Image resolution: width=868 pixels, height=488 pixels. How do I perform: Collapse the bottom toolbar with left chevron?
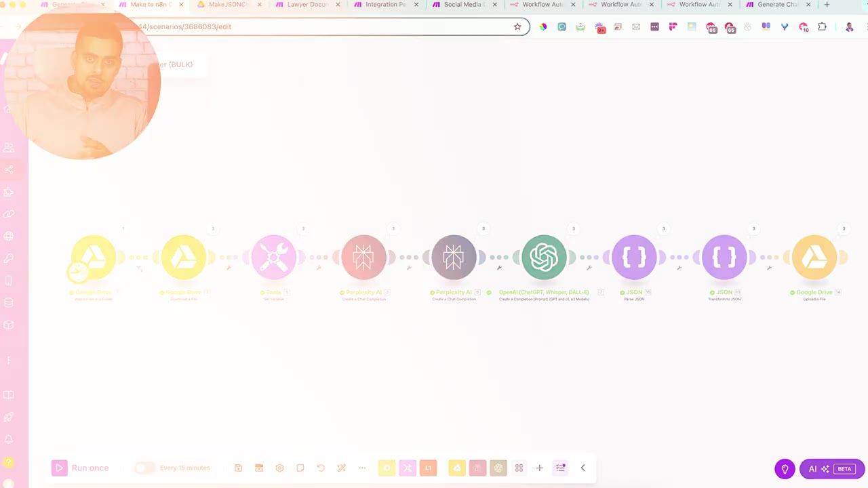tap(583, 468)
